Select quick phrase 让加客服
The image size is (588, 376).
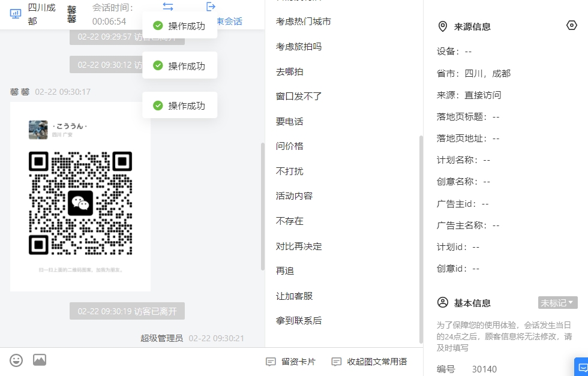(294, 296)
